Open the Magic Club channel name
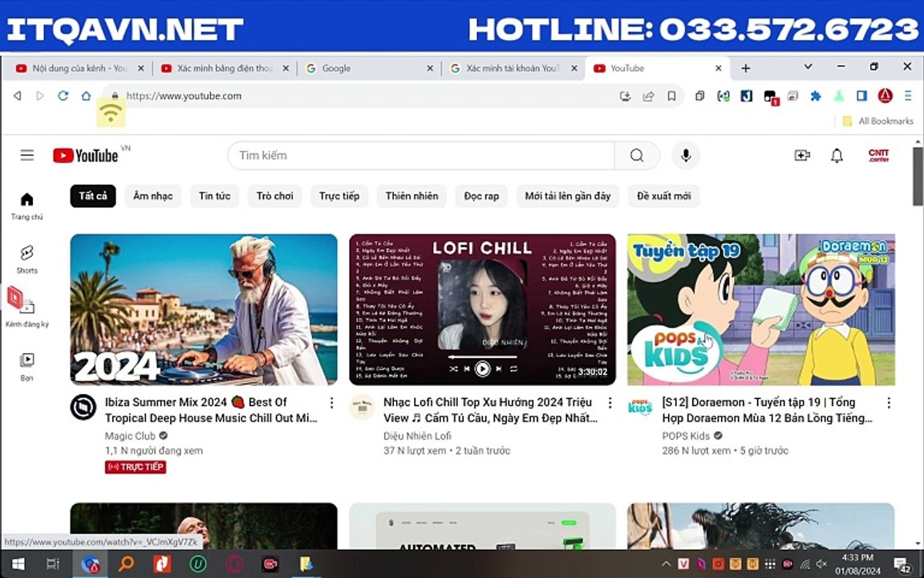Screen dimensions: 924x578 (x=130, y=436)
